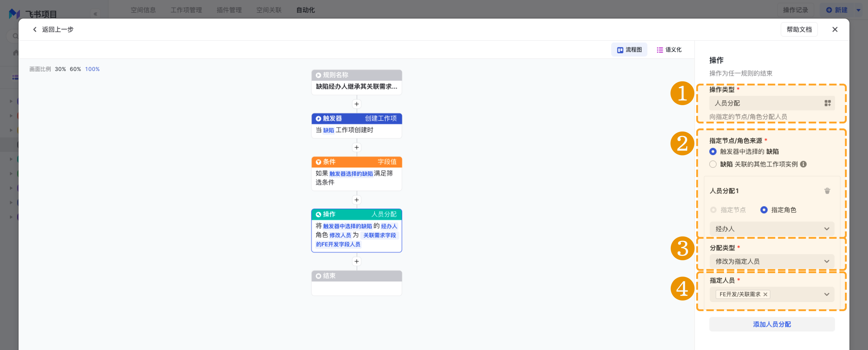Image resolution: width=868 pixels, height=350 pixels.
Task: Open the 插件管理 tab in background
Action: click(229, 10)
